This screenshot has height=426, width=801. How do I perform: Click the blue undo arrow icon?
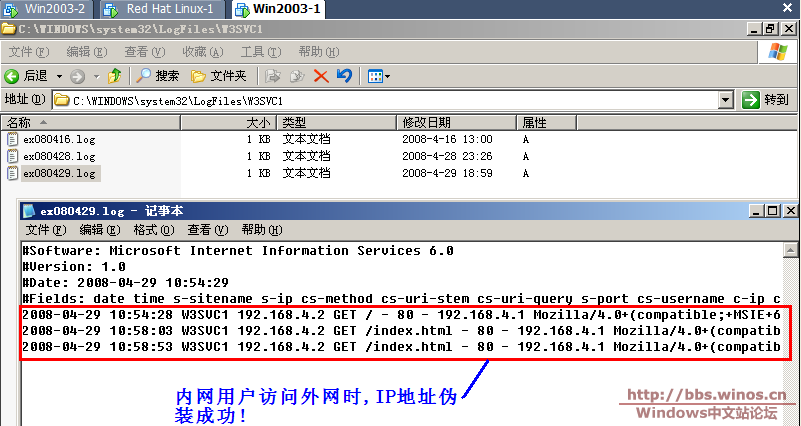344,77
